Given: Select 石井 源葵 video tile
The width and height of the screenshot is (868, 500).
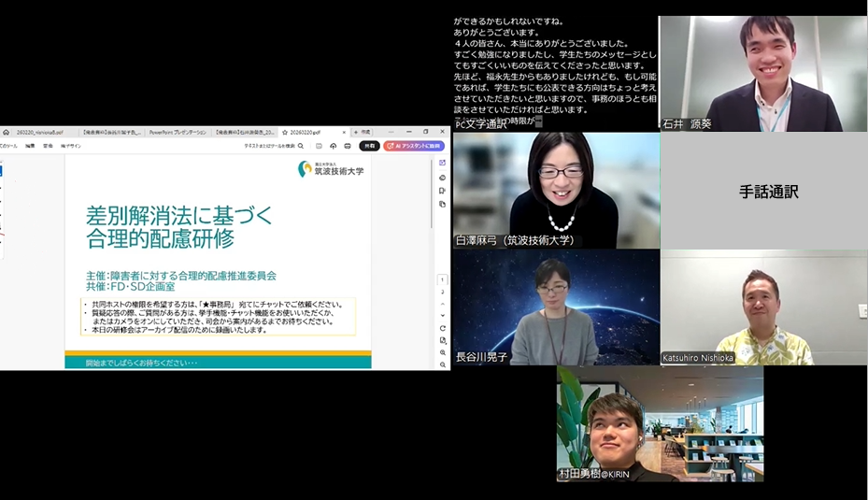Looking at the screenshot, I should pyautogui.click(x=762, y=74).
